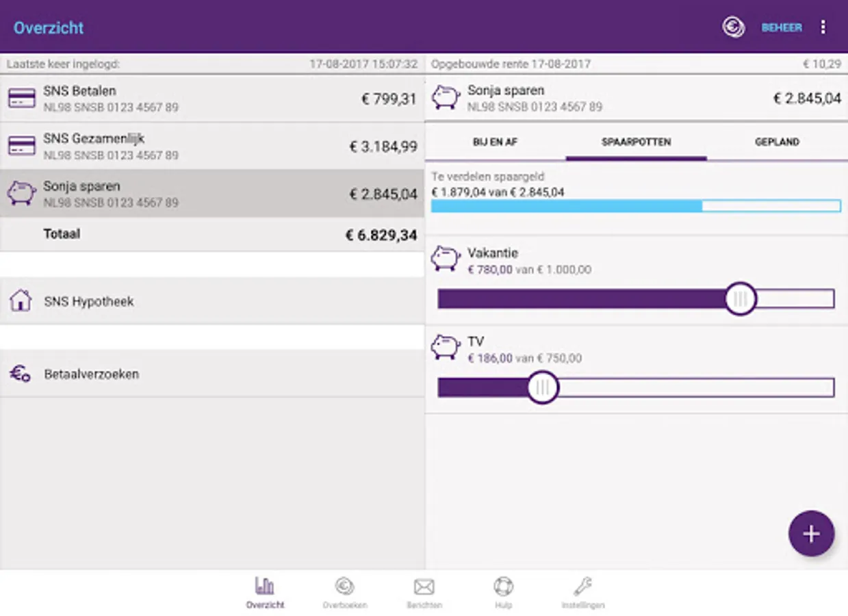Viewport: 848px width, 616px height.
Task: Click the 17-08-2017 15:07:32 login timestamp
Action: pyautogui.click(x=363, y=64)
